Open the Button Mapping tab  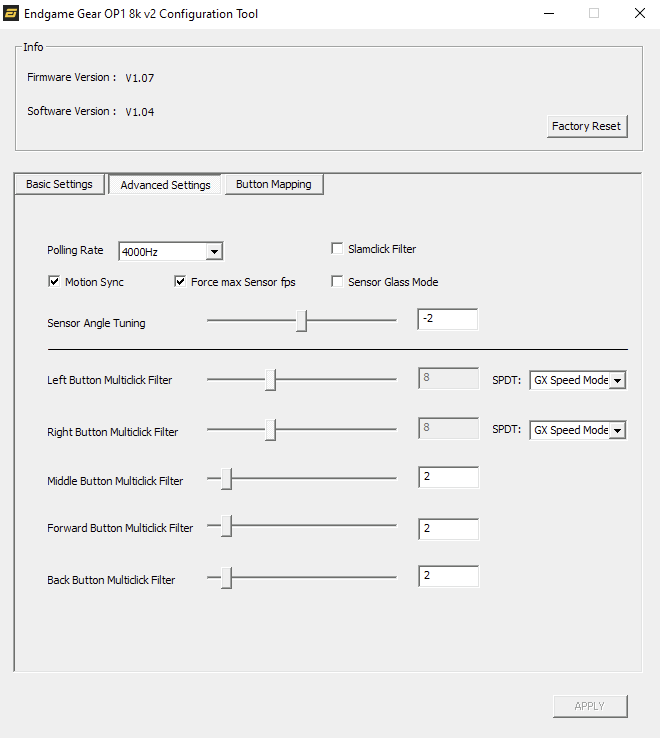pyautogui.click(x=274, y=184)
